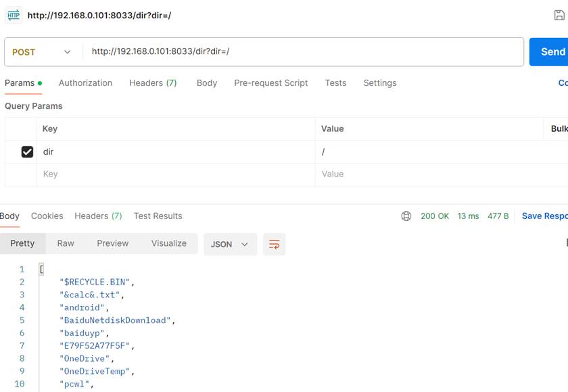Click the 13 ms response time
This screenshot has width=568, height=392.
pos(468,216)
